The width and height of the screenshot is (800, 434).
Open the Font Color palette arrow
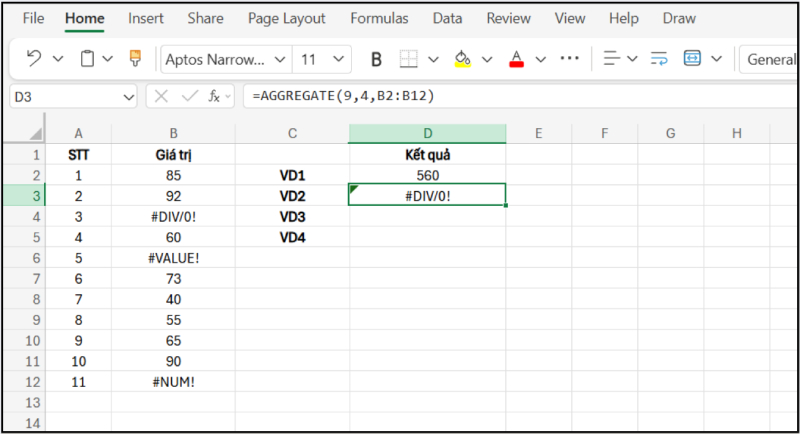pyautogui.click(x=540, y=60)
